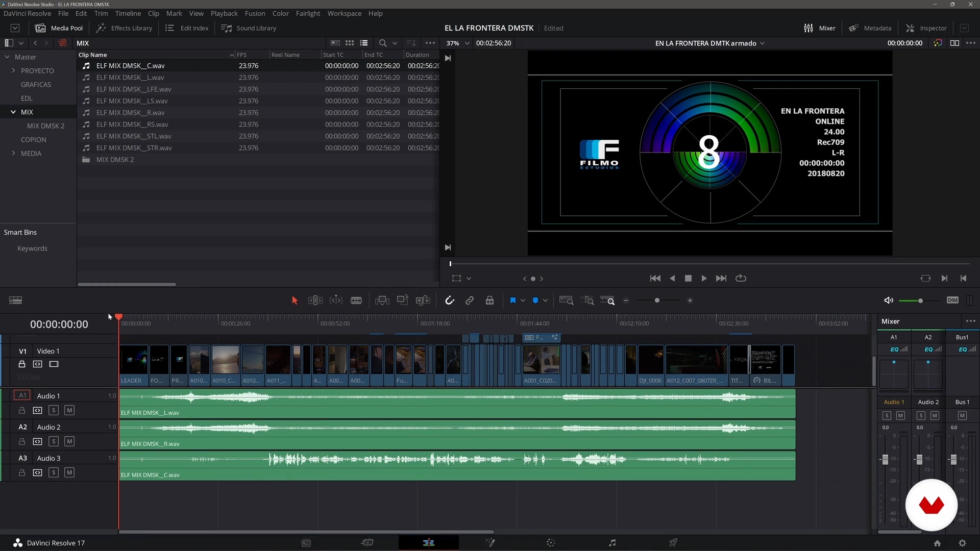Collapse the Master bin

(x=7, y=57)
